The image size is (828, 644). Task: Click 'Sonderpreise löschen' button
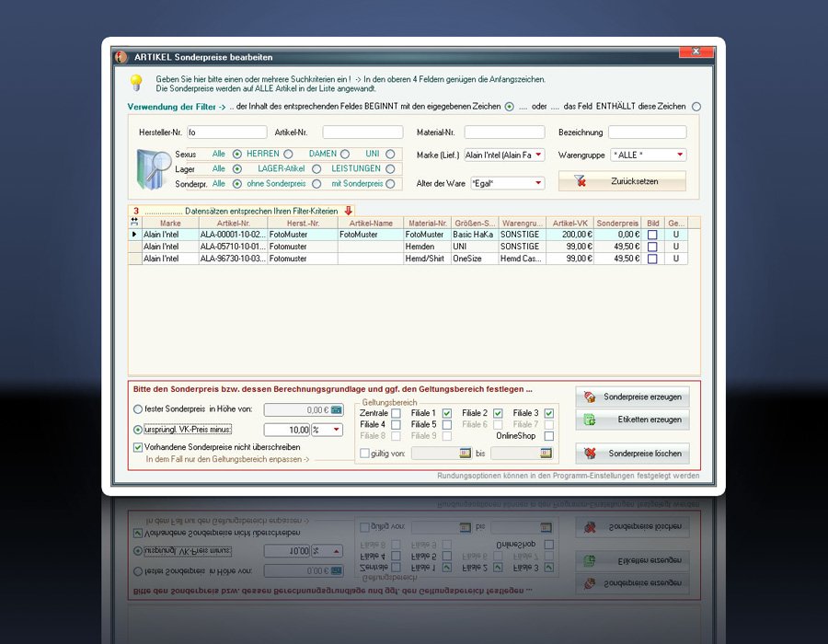coord(633,454)
